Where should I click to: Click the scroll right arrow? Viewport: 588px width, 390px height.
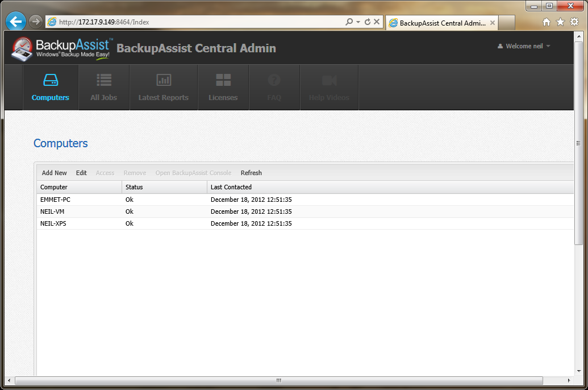569,380
